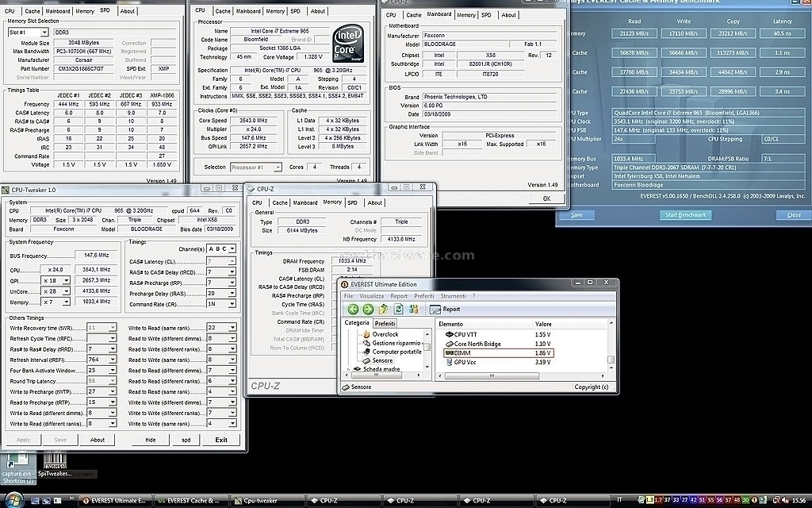Open the Preferiti menu in EVEREST
The height and width of the screenshot is (508, 812).
click(x=424, y=296)
